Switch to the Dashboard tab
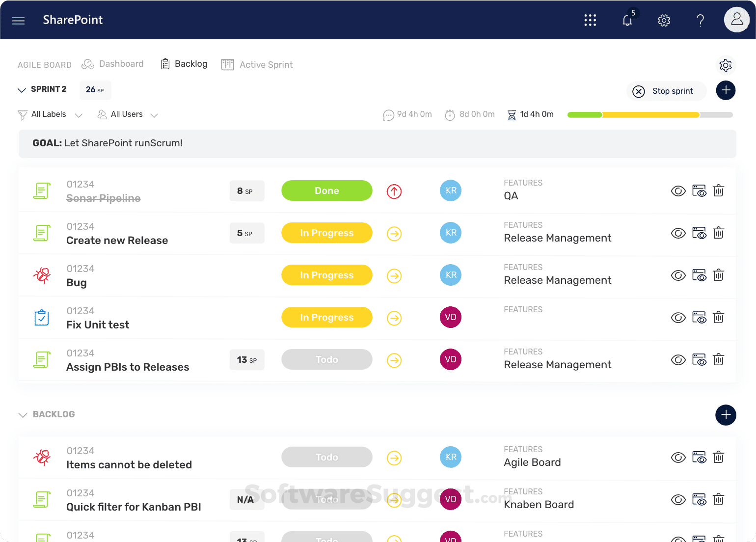The height and width of the screenshot is (542, 756). coord(113,64)
